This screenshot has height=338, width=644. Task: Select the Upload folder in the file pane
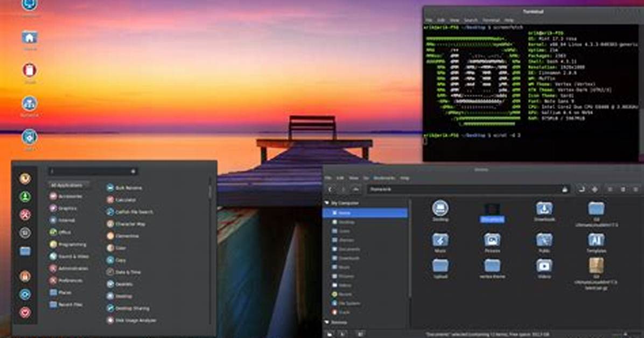(x=440, y=269)
